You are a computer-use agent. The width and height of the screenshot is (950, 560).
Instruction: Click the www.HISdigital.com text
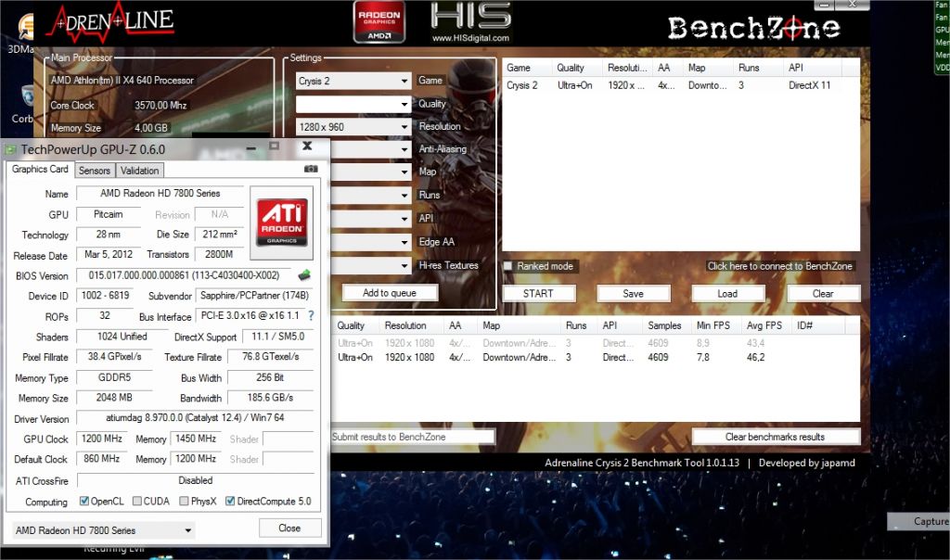470,38
